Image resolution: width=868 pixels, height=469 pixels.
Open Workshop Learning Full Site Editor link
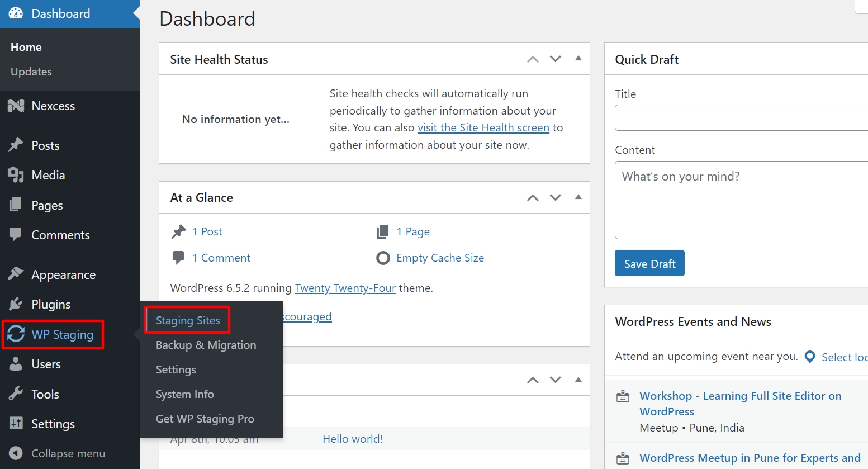click(740, 403)
